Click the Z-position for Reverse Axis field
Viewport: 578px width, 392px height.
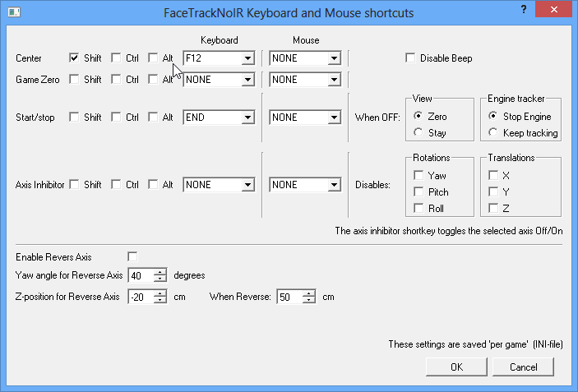point(140,297)
